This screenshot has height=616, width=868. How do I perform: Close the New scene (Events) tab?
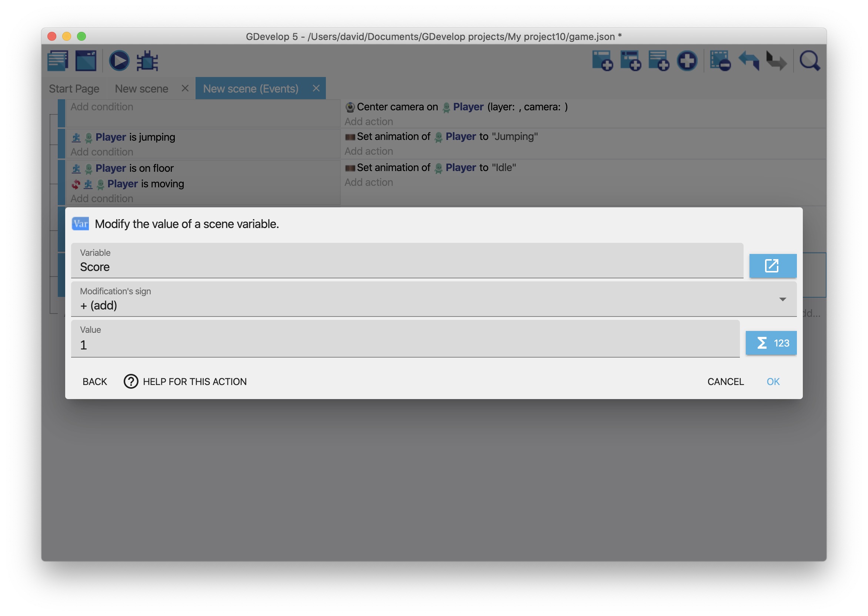tap(316, 88)
